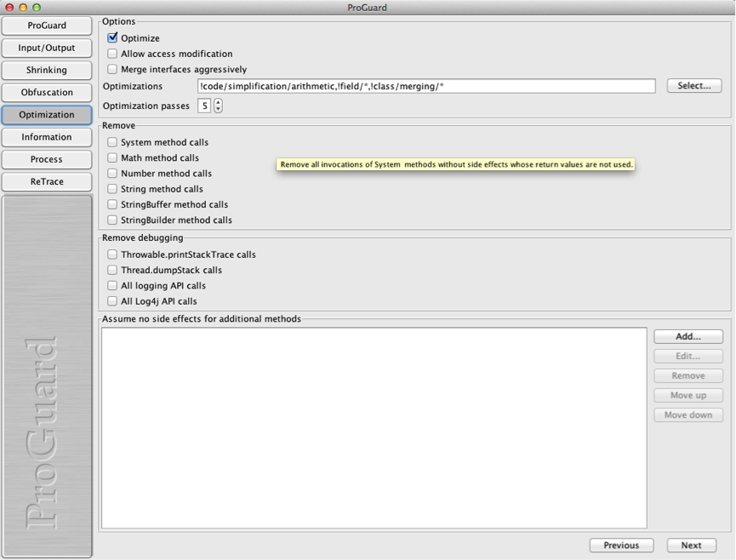Enable Merge interfaces aggressively
The image size is (736, 560).
click(112, 69)
